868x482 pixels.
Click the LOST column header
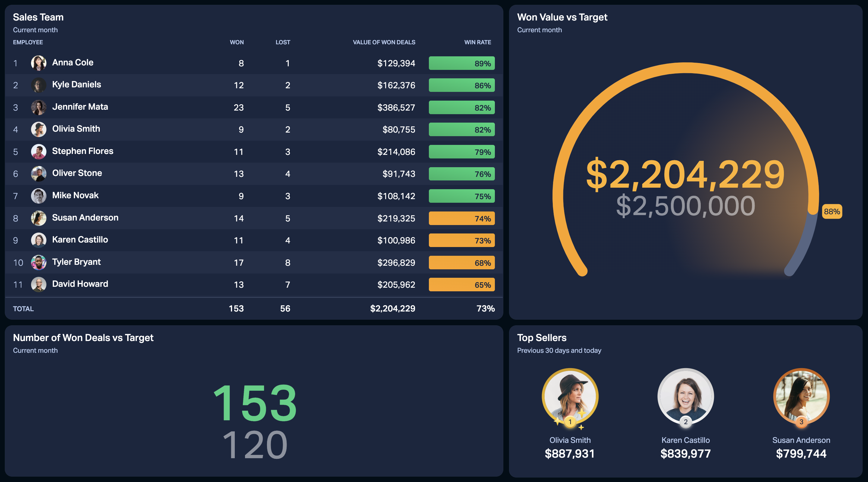(283, 42)
